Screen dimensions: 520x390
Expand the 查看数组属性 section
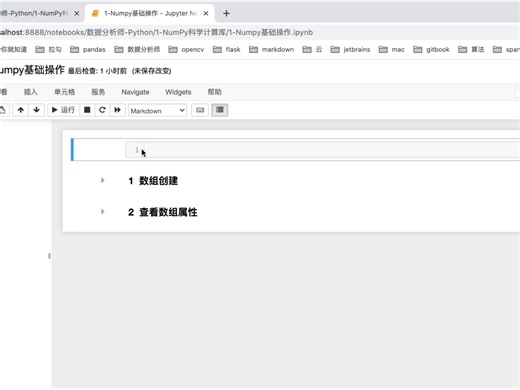click(x=102, y=212)
